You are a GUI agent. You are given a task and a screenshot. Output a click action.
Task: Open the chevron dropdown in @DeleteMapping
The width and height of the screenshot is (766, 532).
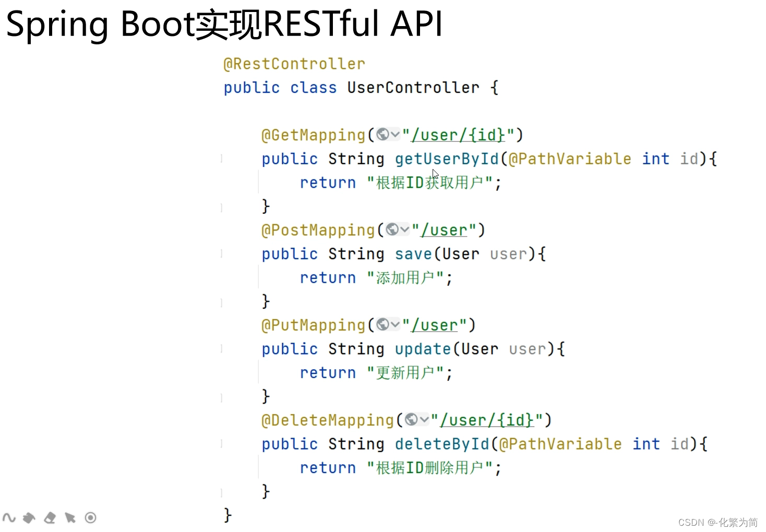coord(424,419)
